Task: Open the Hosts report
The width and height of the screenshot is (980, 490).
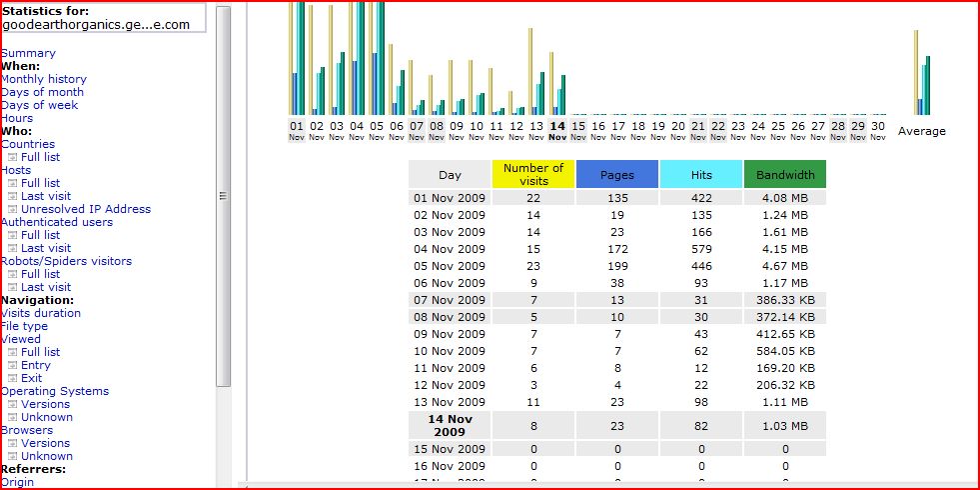Action: (16, 170)
